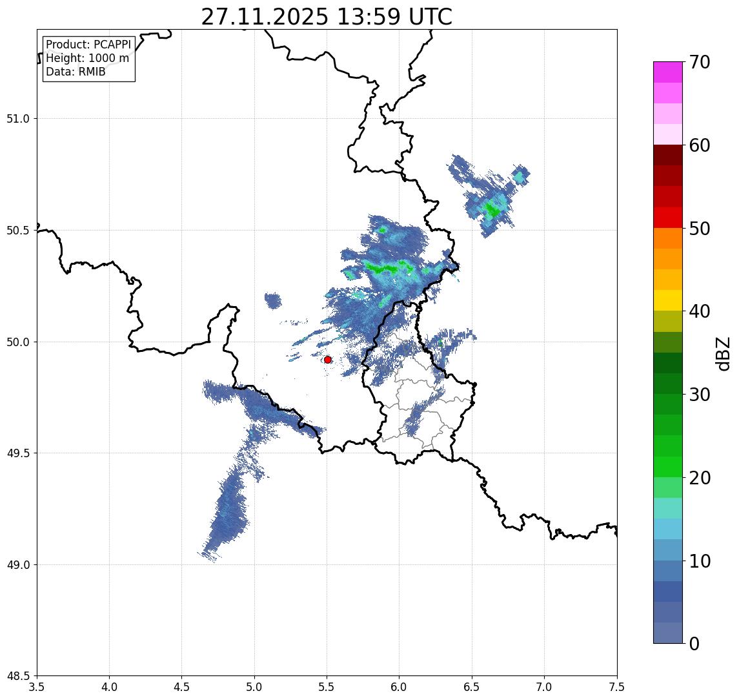Click longitude axis label 3.5
This screenshot has height=700, width=739.
[x=37, y=687]
